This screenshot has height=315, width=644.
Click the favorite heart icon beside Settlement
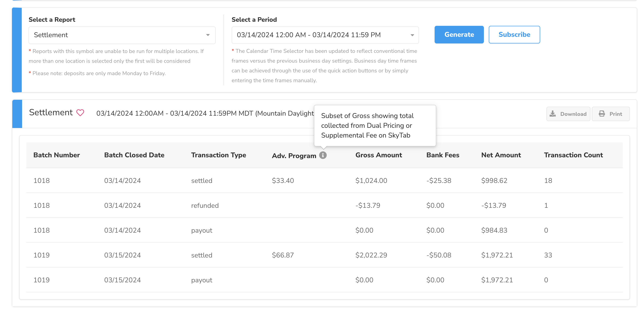(80, 113)
